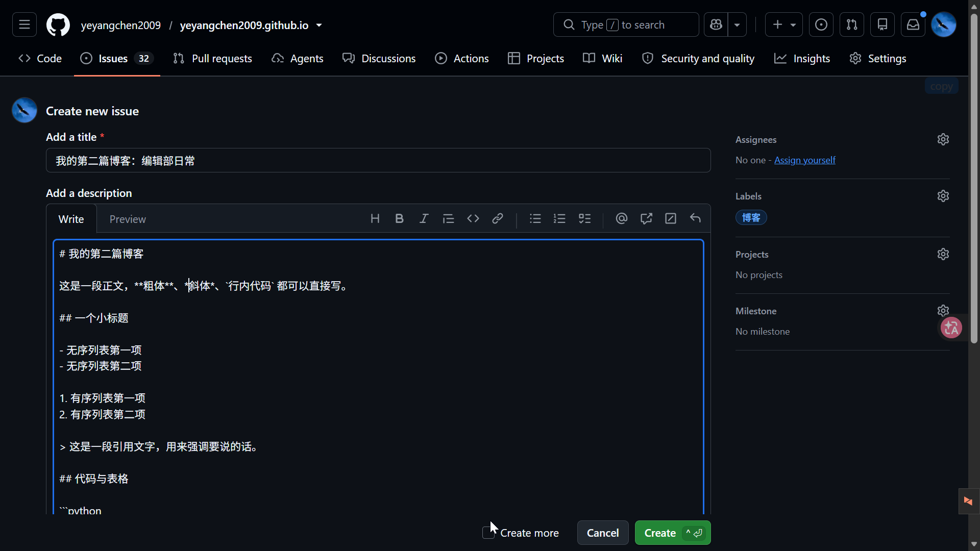Open the Discussions tab
The width and height of the screenshot is (980, 551).
pyautogui.click(x=379, y=59)
